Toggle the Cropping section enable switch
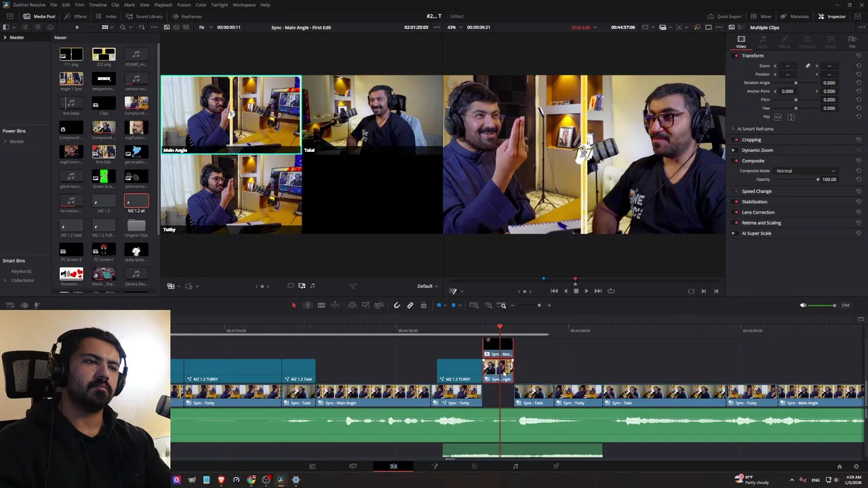Image resolution: width=868 pixels, height=488 pixels. tap(736, 140)
